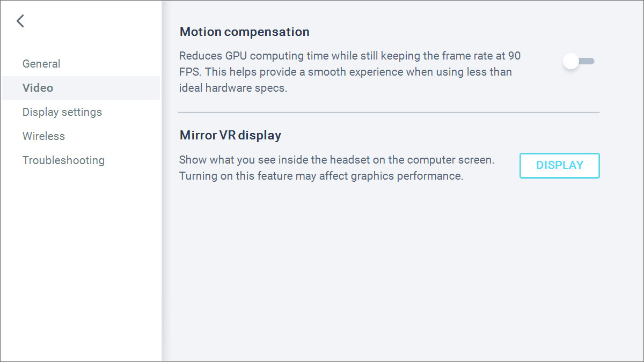Select Wireless from the left navigation
The image size is (644, 362).
43,136
